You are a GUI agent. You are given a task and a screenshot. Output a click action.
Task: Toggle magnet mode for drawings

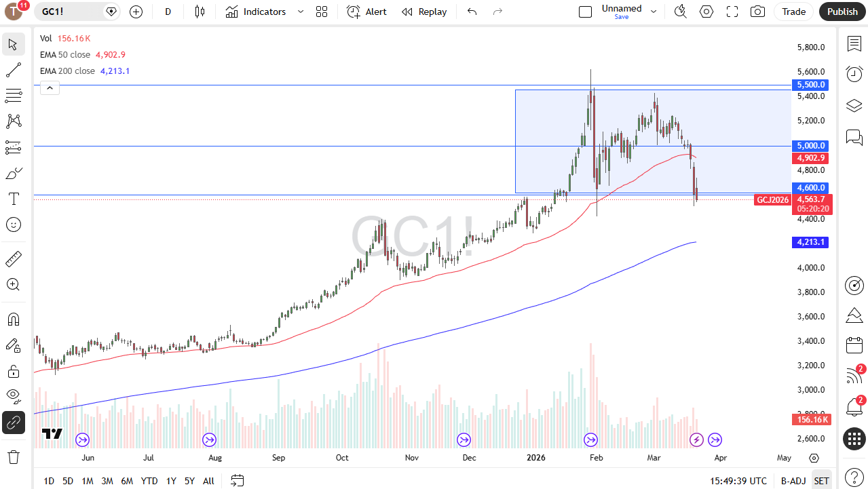(x=13, y=319)
